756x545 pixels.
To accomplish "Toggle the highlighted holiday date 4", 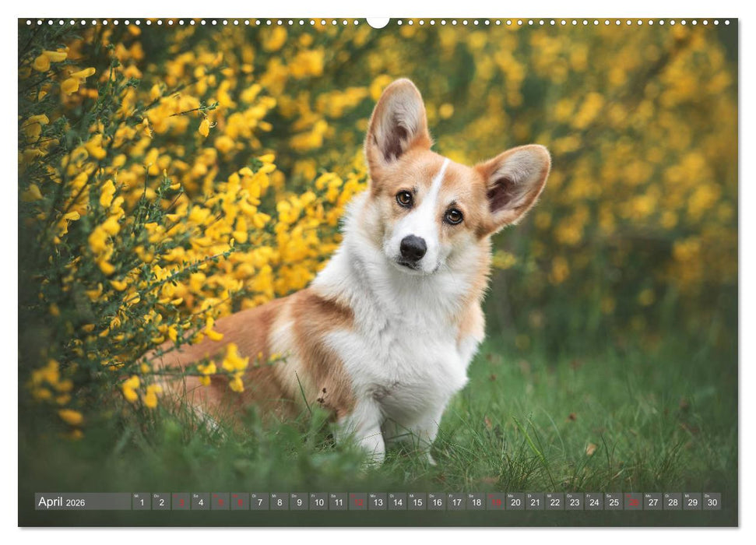I will point(201,504).
